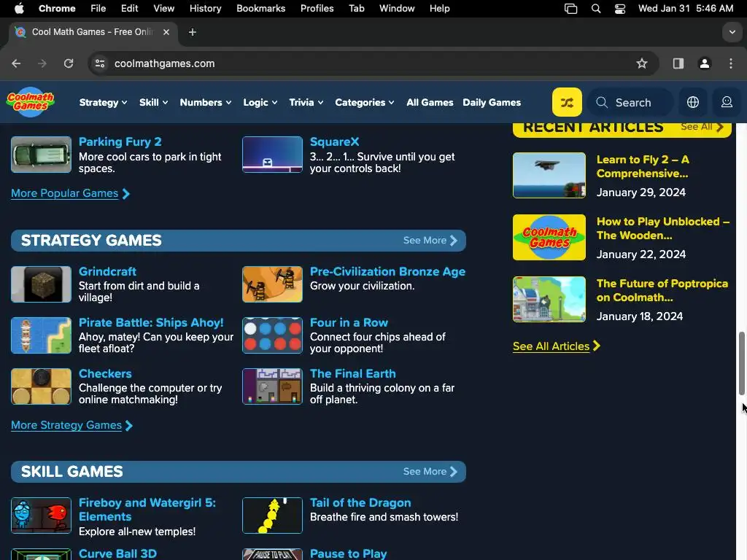Open the Parking Fury 2 thumbnail
747x560 pixels.
tap(41, 155)
